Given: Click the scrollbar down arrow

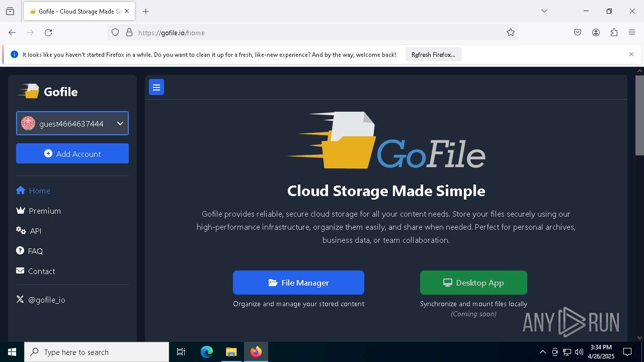Looking at the screenshot, I should tap(640, 338).
